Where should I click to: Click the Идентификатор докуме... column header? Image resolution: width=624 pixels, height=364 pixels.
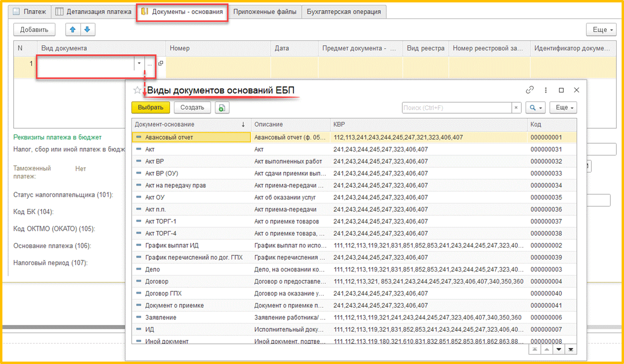pyautogui.click(x=573, y=48)
